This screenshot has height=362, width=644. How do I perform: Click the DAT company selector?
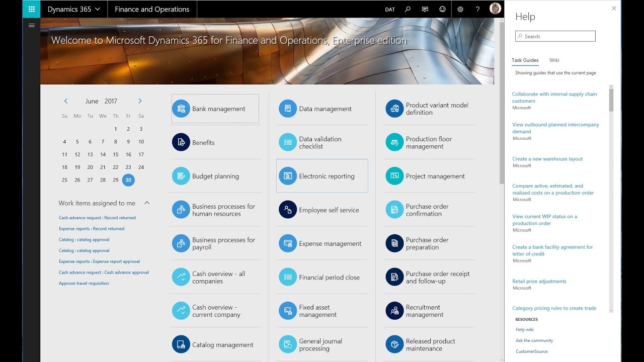tap(390, 9)
